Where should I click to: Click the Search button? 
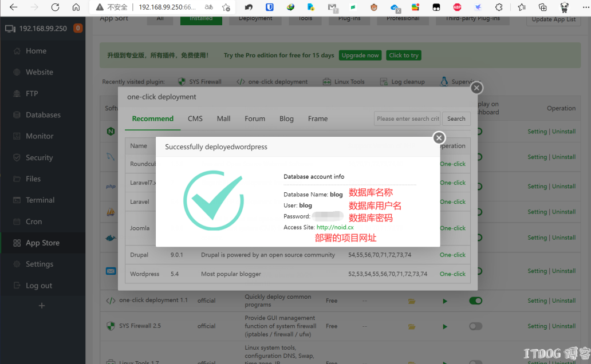click(x=456, y=118)
